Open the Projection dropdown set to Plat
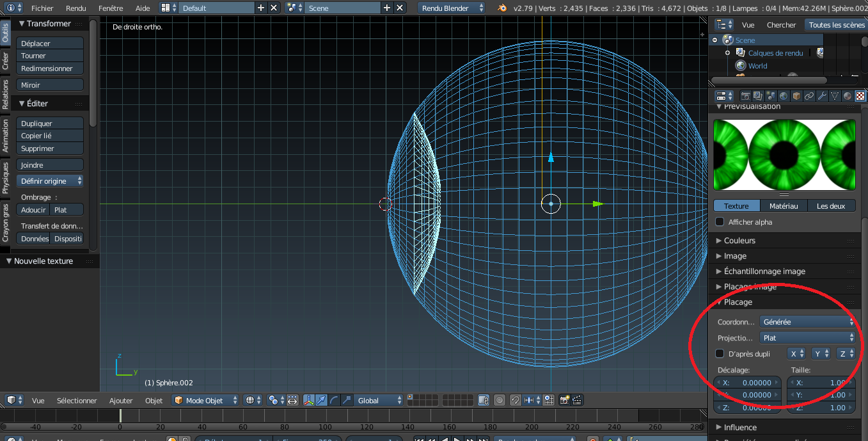The width and height of the screenshot is (868, 441). point(807,337)
